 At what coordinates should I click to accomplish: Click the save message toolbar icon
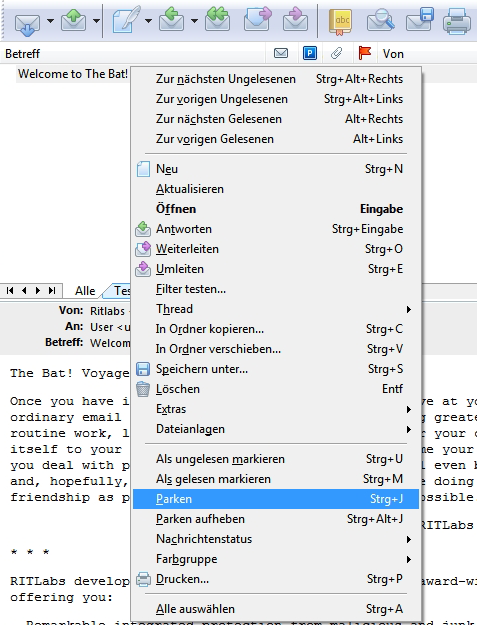click(420, 20)
